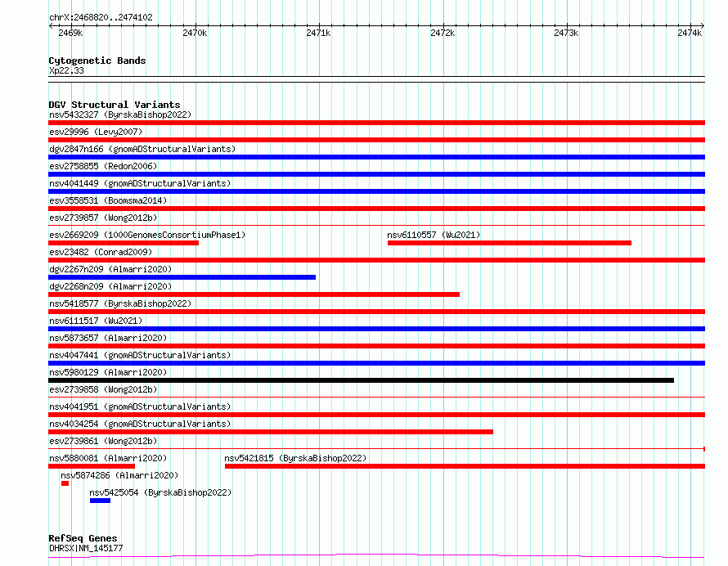Select nsv5425054 (ByrskaBishop2022) label

click(160, 492)
